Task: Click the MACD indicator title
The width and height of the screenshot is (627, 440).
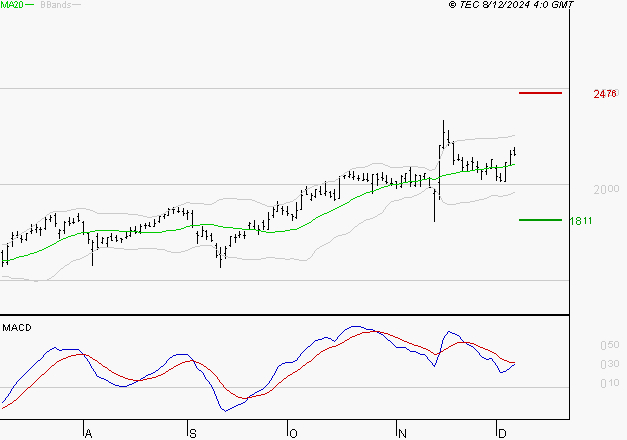Action: (x=17, y=328)
